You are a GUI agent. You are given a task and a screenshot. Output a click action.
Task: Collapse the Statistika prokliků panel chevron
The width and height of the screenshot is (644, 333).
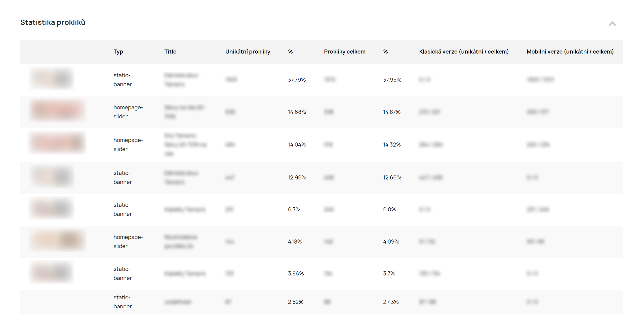(612, 24)
